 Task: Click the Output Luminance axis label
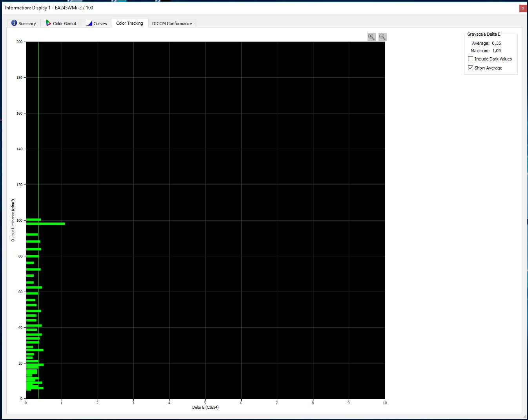pyautogui.click(x=13, y=220)
